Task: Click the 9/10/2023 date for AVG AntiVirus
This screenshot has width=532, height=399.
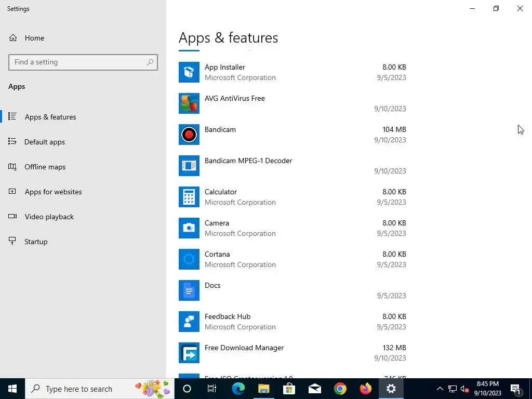Action: coord(390,109)
